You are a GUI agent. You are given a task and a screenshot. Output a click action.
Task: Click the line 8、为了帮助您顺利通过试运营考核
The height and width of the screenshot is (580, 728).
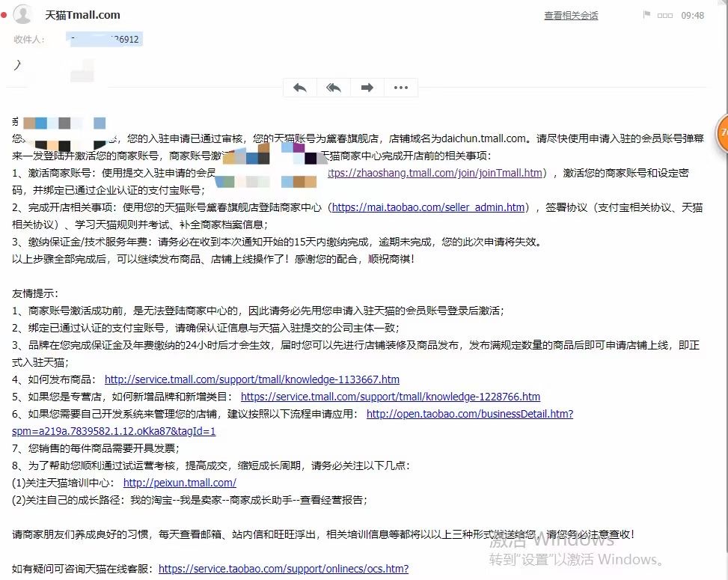[x=211, y=465]
